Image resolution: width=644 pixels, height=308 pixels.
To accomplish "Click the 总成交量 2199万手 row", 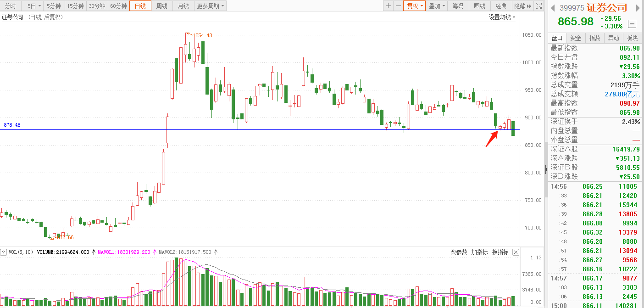I will (595, 85).
